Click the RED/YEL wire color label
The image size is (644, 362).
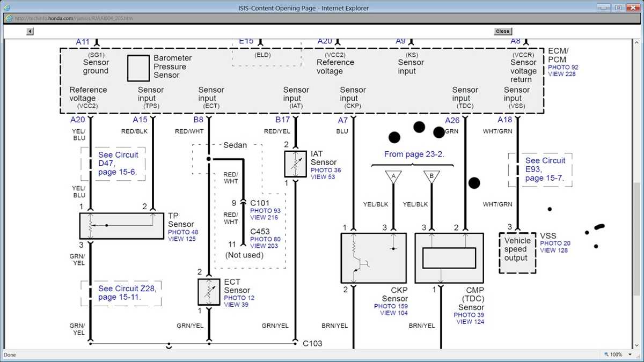277,131
